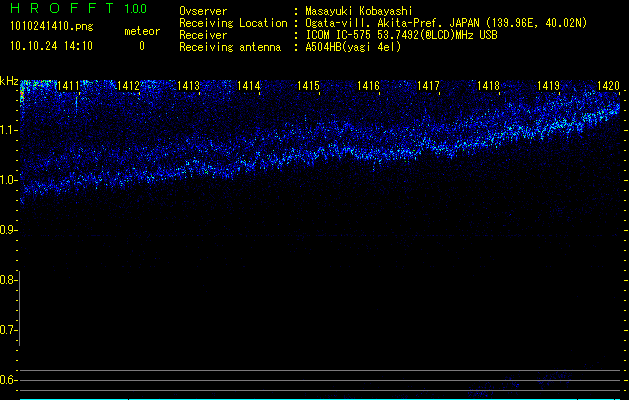This screenshot has height=400, width=629.
Task: Select the A504HB(yagi 4el) antenna text
Action: (353, 47)
